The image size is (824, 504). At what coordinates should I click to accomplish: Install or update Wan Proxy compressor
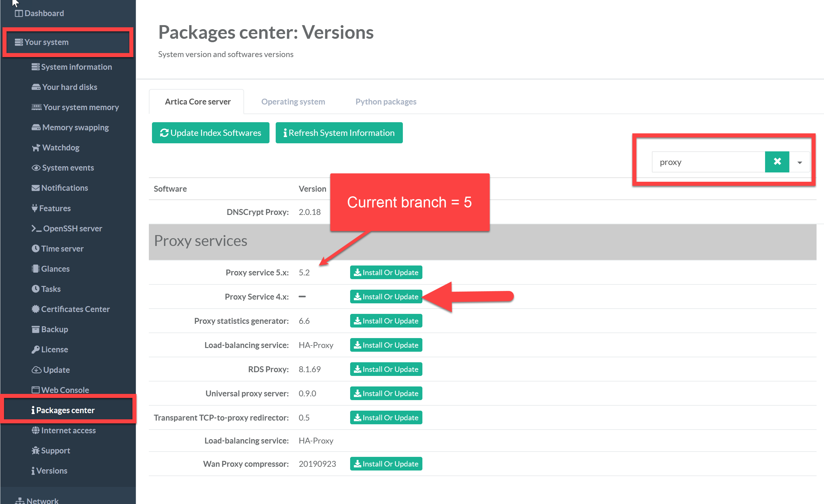tap(386, 464)
